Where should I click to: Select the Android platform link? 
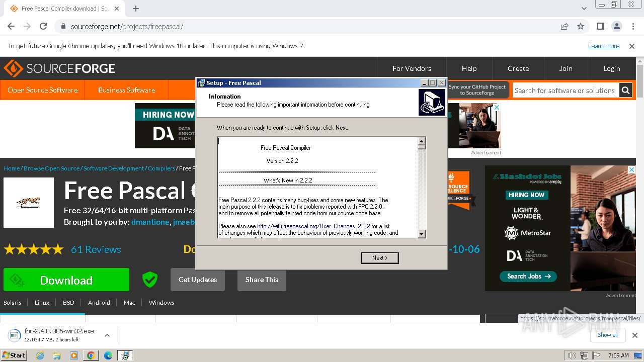pos(99,303)
